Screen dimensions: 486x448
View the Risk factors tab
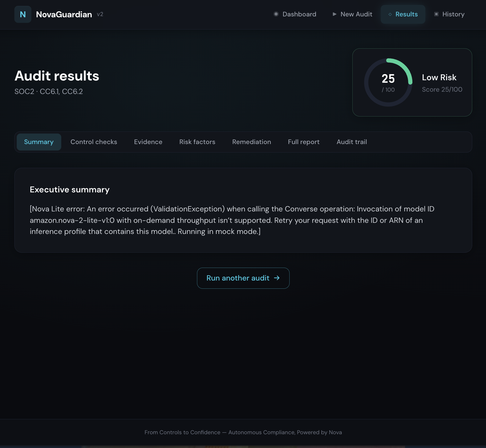197,142
